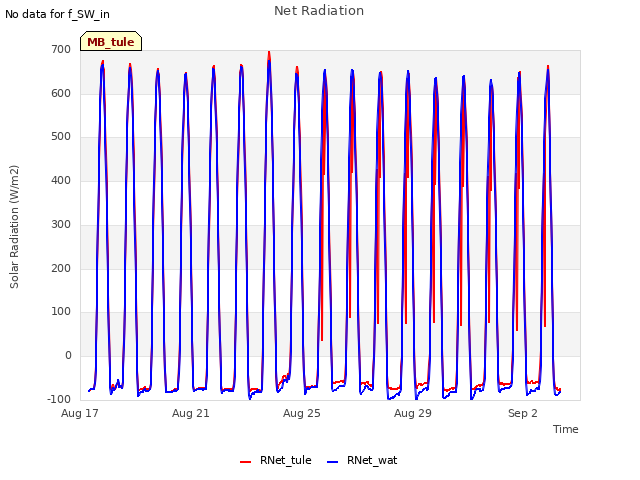
Task: Click the Aug 25 x-axis tick label
Action: [x=302, y=413]
